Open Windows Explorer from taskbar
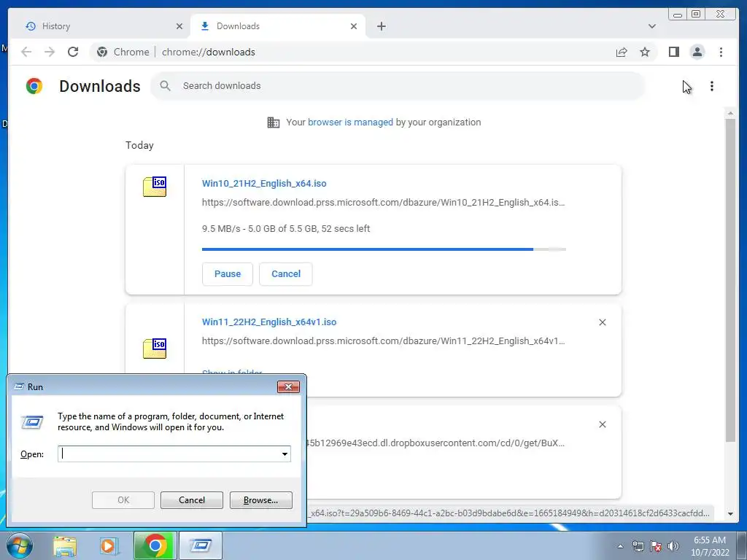This screenshot has height=560, width=747. pyautogui.click(x=65, y=545)
